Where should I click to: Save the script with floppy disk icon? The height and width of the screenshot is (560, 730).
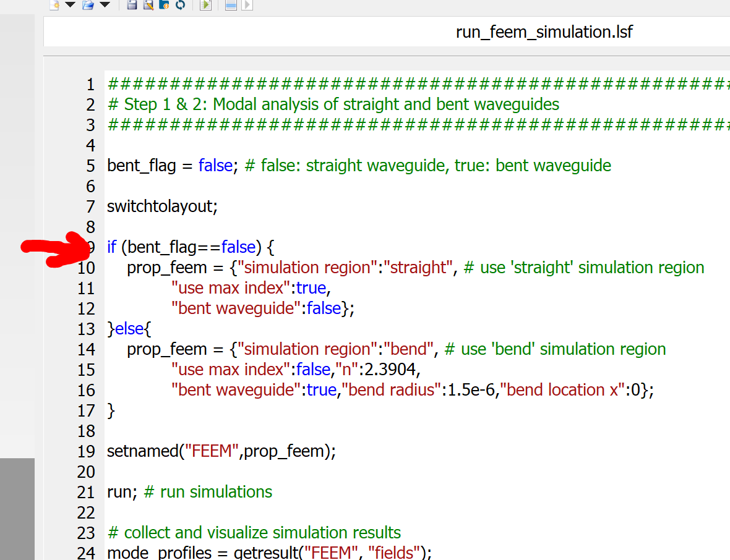(x=132, y=5)
